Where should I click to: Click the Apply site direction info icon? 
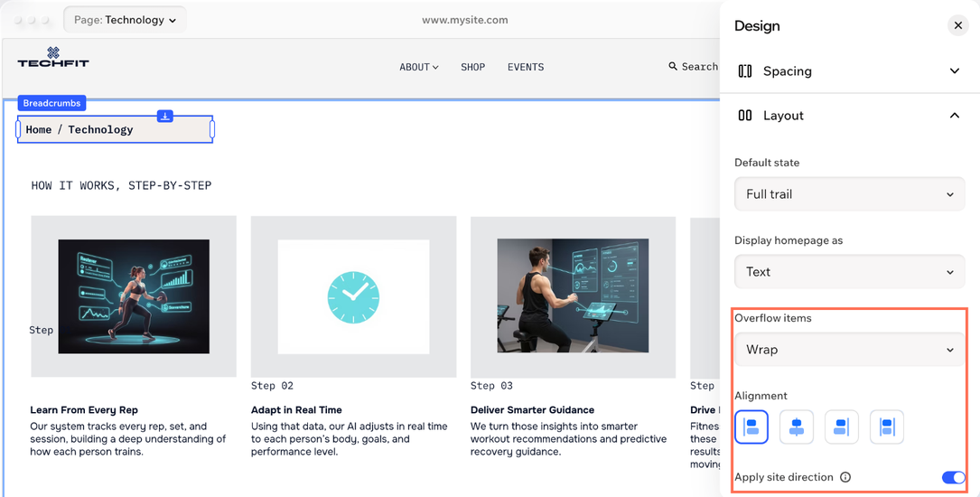(845, 478)
